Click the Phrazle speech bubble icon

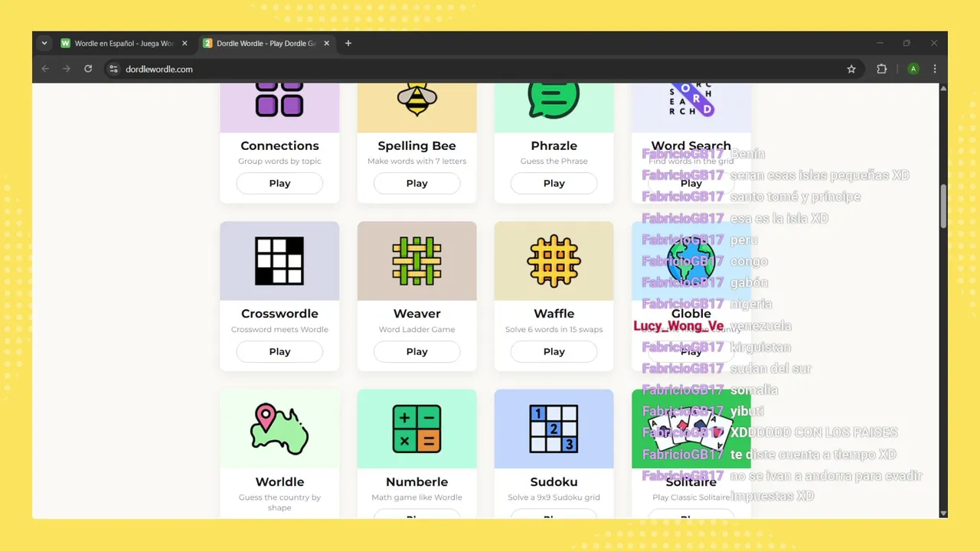(554, 100)
